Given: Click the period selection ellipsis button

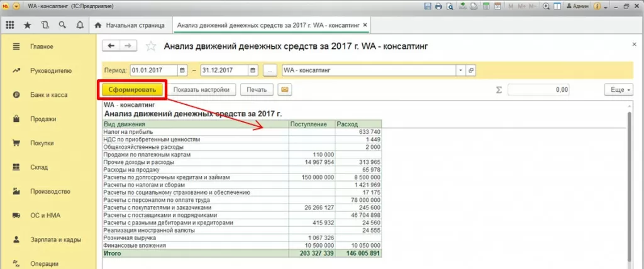Looking at the screenshot, I should tap(270, 70).
